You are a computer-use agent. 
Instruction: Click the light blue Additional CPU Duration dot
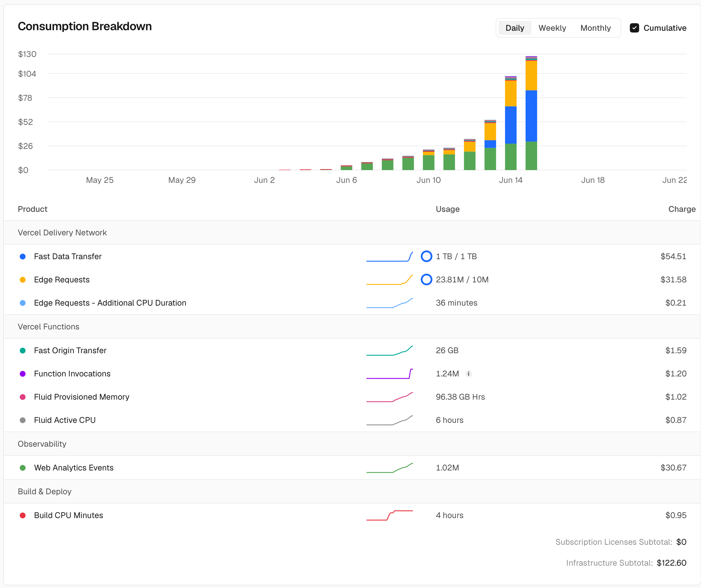(x=23, y=303)
